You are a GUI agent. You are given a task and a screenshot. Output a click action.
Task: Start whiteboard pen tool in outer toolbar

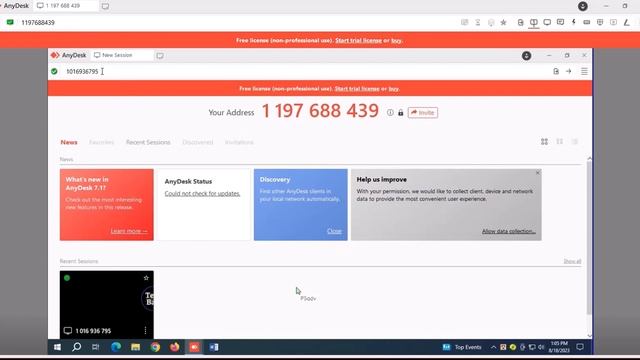pyautogui.click(x=626, y=22)
